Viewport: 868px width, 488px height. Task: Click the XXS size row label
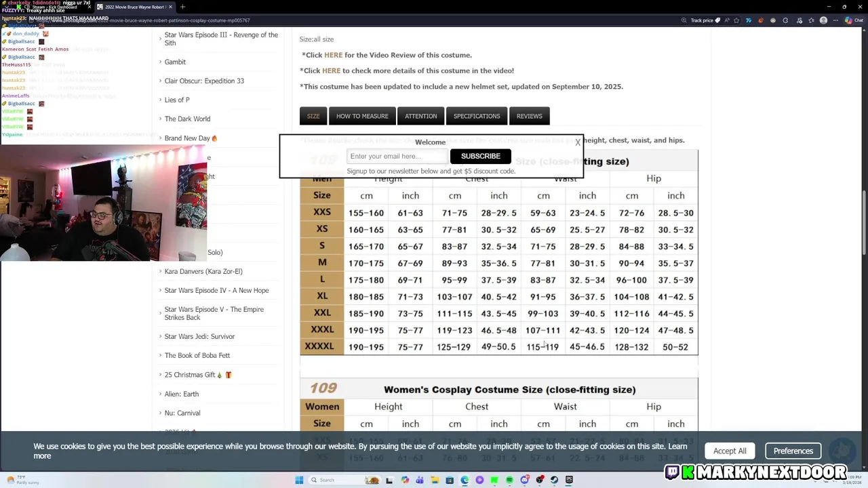tap(322, 212)
